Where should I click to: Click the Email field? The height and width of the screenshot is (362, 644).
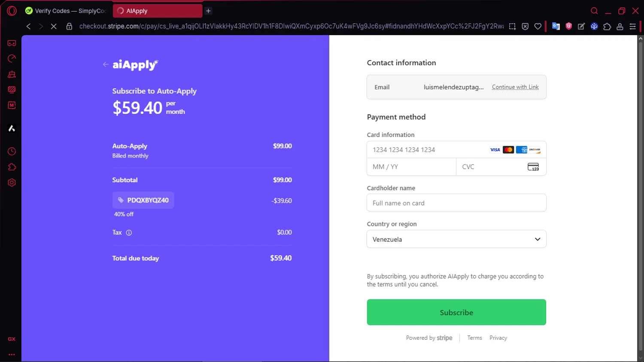(x=456, y=87)
